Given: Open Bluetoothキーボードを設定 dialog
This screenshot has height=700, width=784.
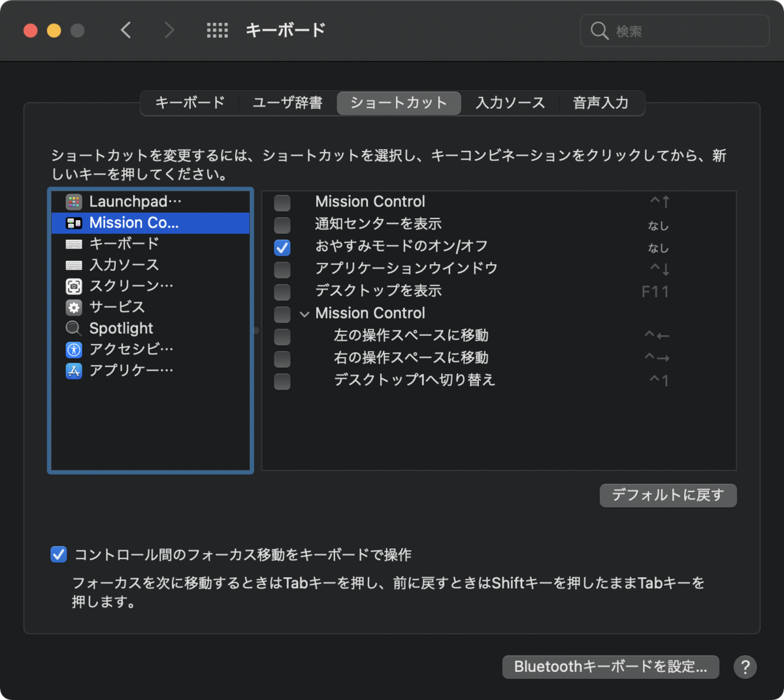Looking at the screenshot, I should (610, 667).
